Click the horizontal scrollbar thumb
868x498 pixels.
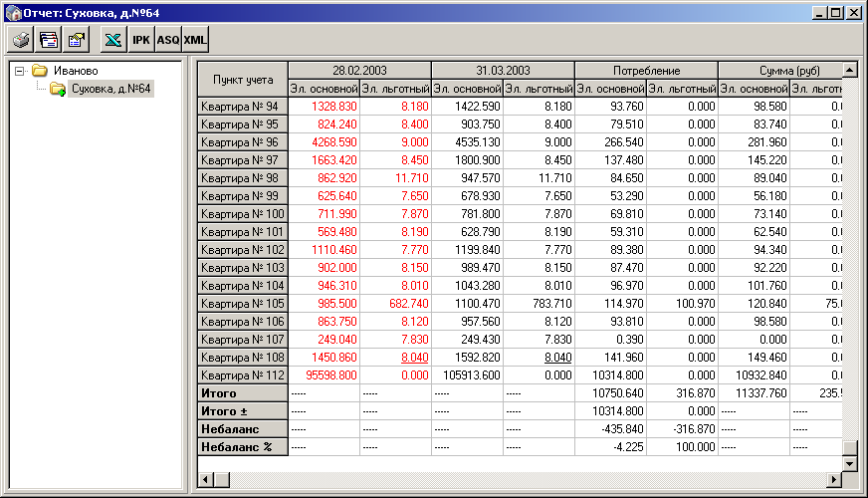(222, 480)
